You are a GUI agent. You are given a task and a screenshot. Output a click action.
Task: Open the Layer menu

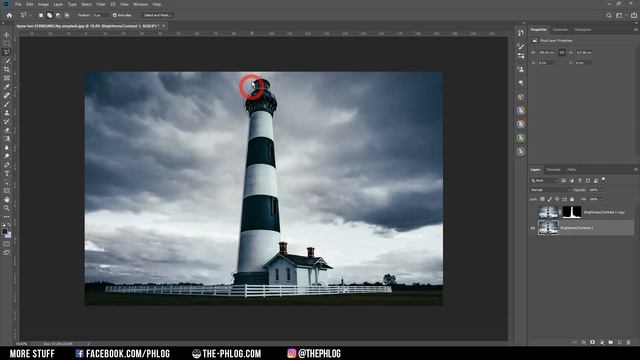[x=58, y=4]
